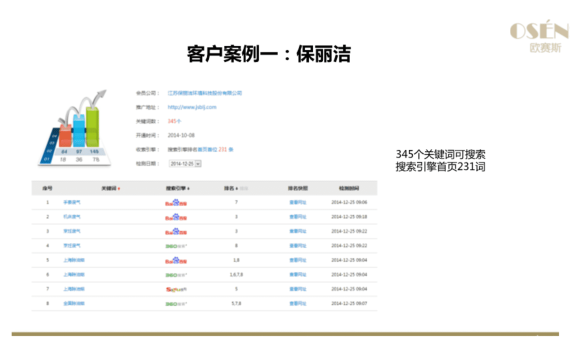This screenshot has width=570, height=360.
Task: Click timestamp 2014-12-25 09:18 in row 2
Action: 349,217
